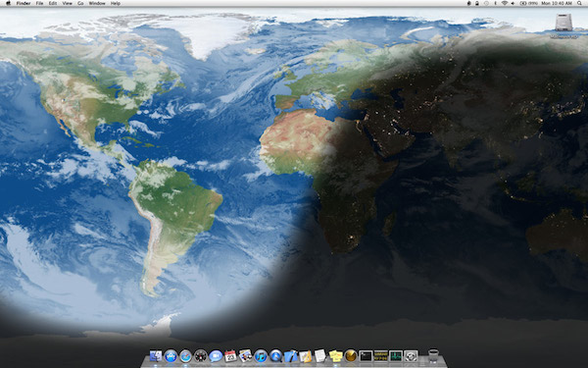Open Stickies yellow notes icon
Image resolution: width=588 pixels, height=368 pixels.
(x=335, y=355)
